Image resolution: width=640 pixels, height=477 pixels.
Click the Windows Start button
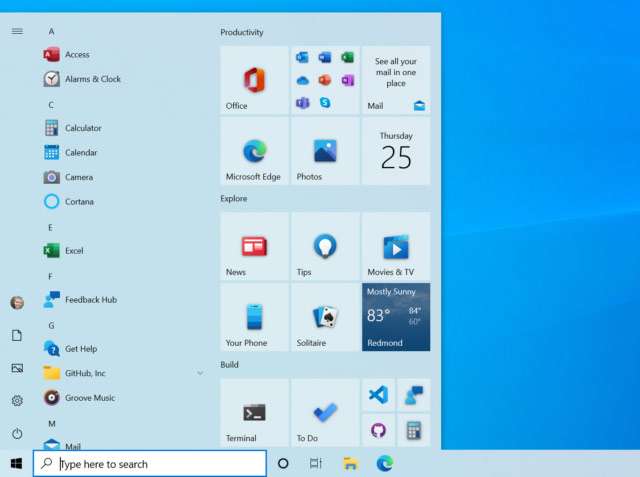coord(16,464)
